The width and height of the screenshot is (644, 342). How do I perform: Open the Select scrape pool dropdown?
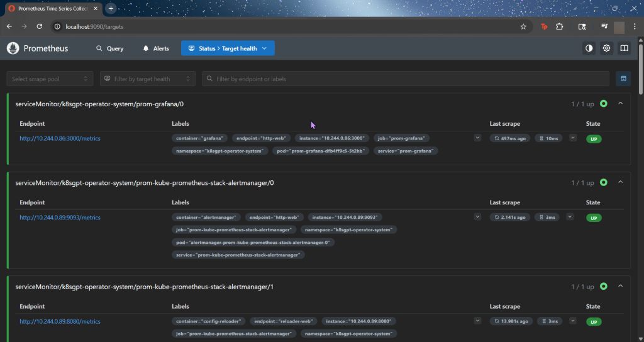50,79
